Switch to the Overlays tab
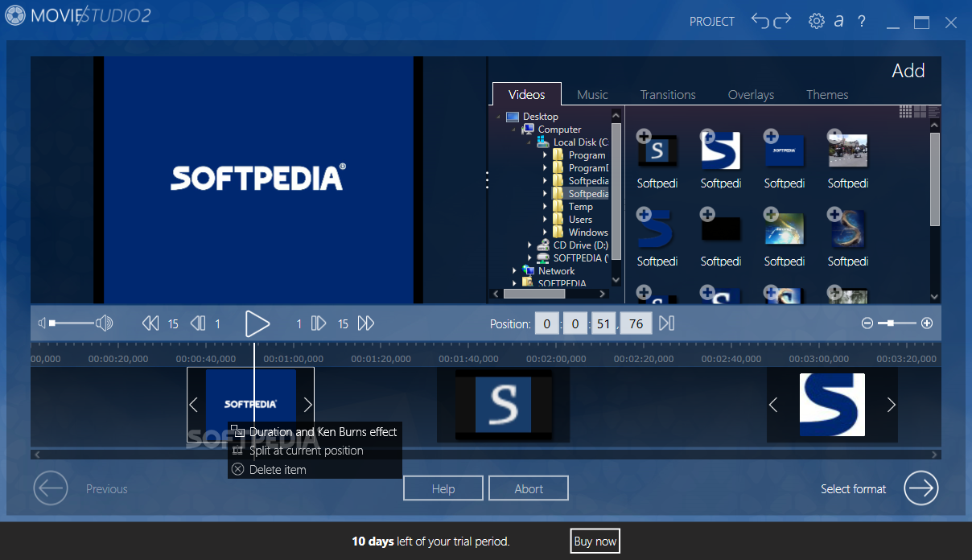Viewport: 972px width, 560px height. [751, 94]
